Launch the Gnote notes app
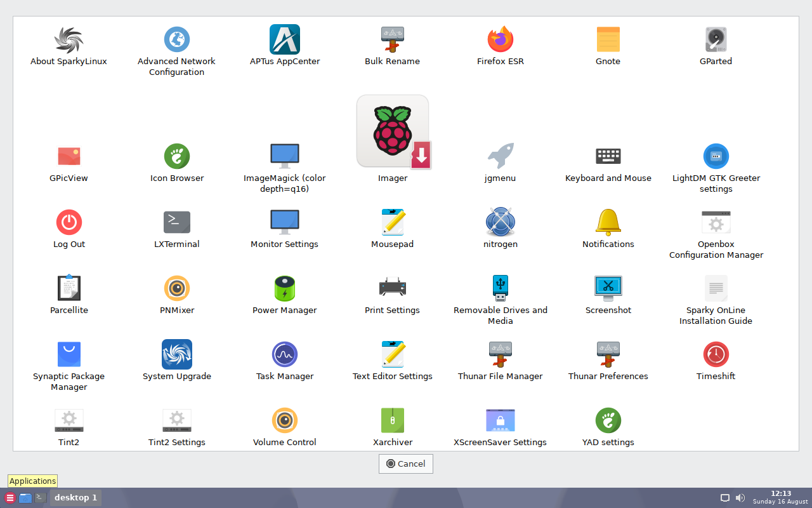812x508 pixels. click(608, 39)
